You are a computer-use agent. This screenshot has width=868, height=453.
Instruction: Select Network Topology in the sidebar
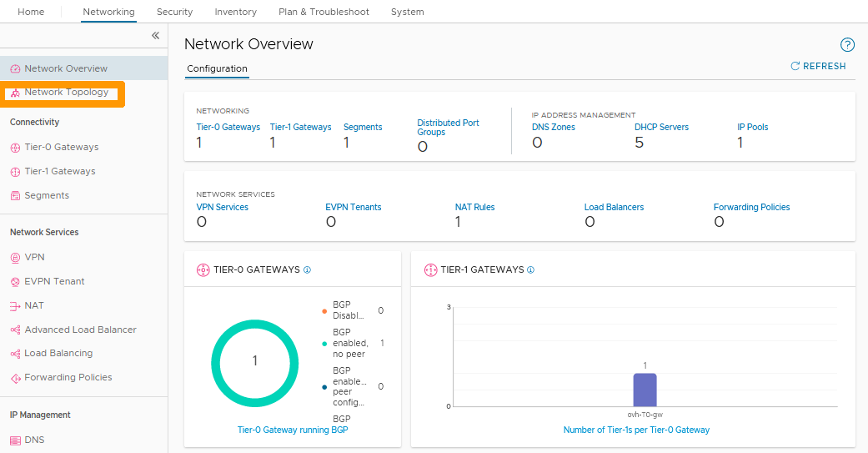point(66,93)
